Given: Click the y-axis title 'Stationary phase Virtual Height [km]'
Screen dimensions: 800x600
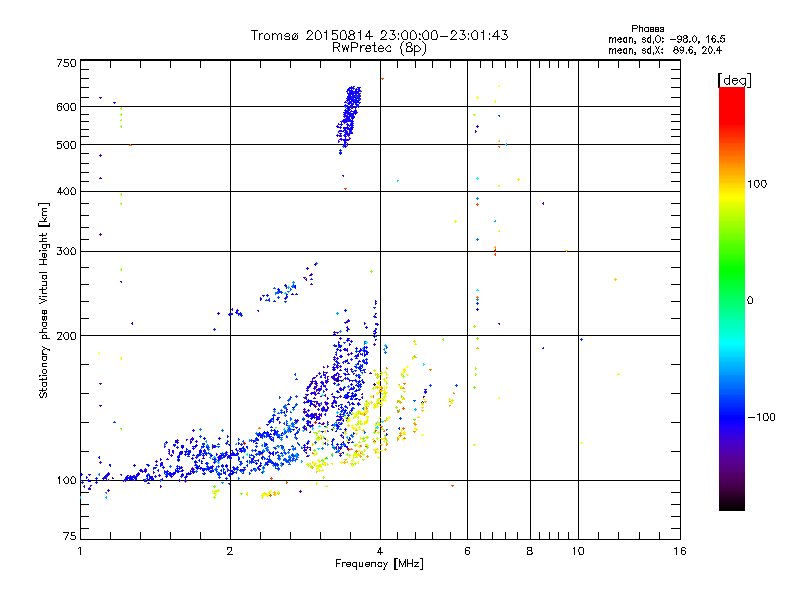Looking at the screenshot, I should (x=44, y=300).
